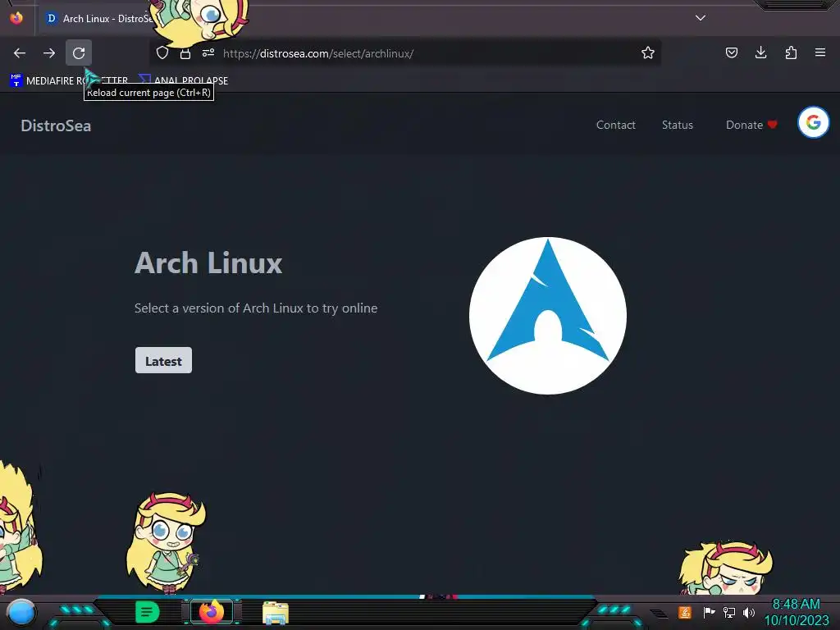
Task: Click the Firefox icon at top left
Action: 16,18
